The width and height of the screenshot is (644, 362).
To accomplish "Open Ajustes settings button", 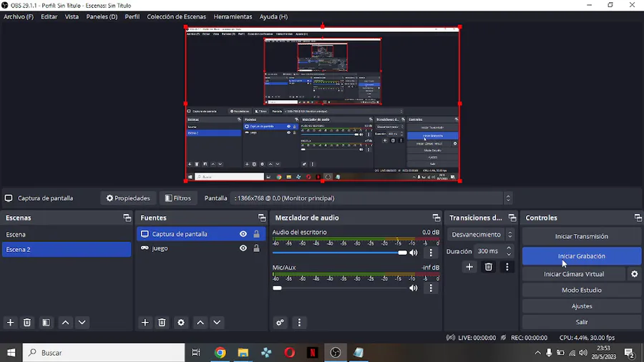I will click(x=582, y=306).
